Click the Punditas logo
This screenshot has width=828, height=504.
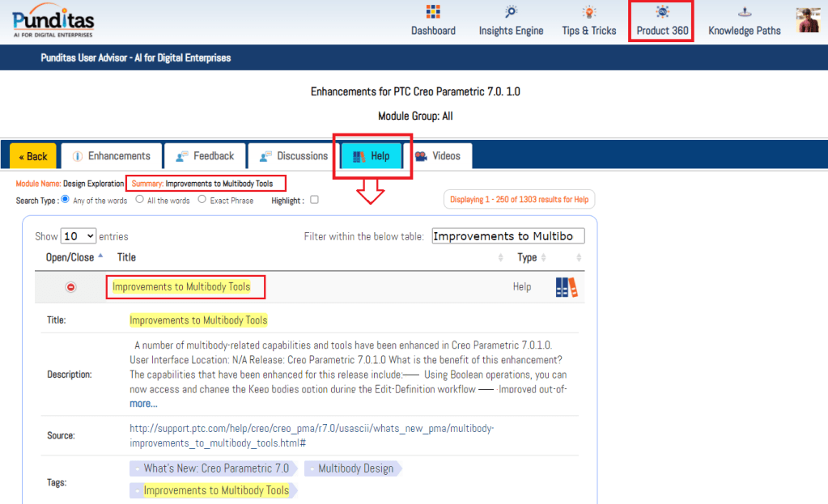coord(53,23)
